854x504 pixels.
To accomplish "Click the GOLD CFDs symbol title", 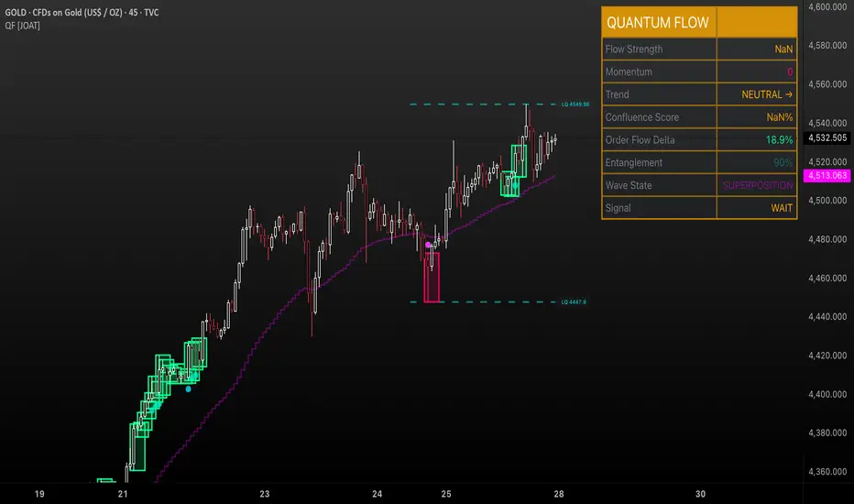I will point(82,12).
